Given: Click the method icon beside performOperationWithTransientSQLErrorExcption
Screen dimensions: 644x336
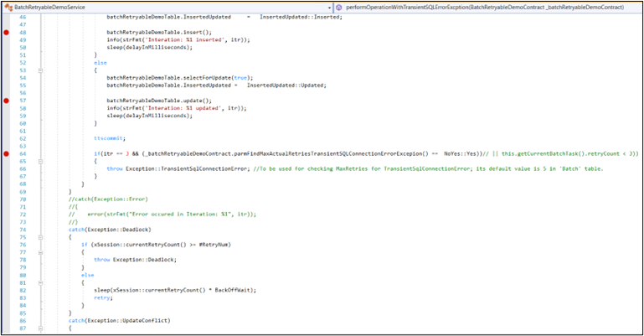Looking at the screenshot, I should click(339, 8).
